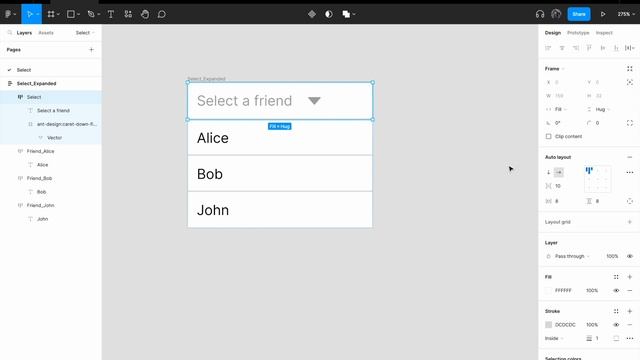Switch to the Inspect tab

(x=604, y=33)
